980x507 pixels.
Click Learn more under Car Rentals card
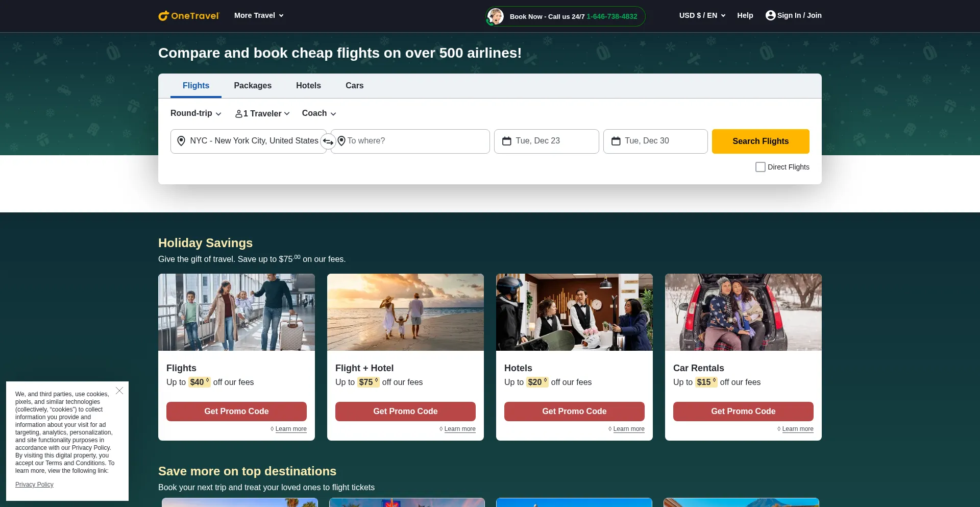point(798,429)
